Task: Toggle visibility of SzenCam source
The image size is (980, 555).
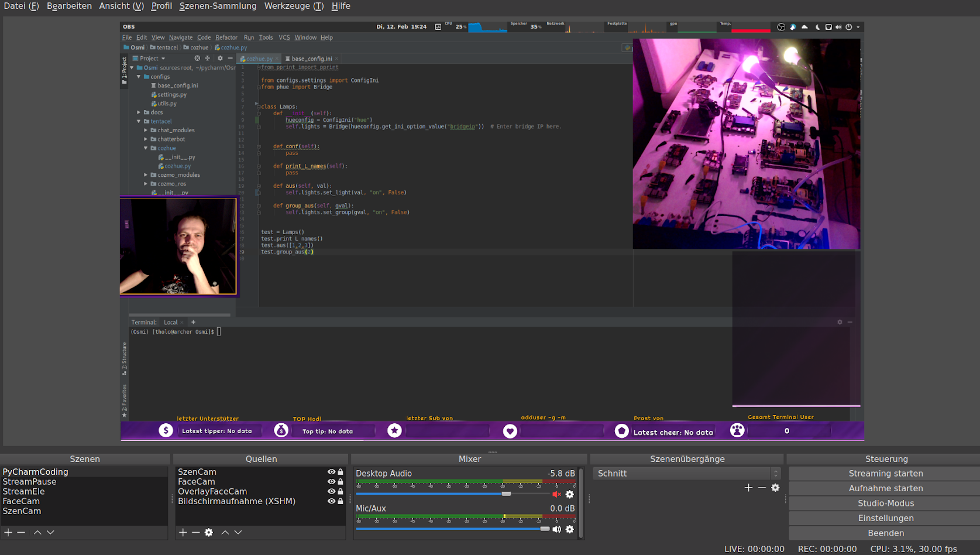Action: pyautogui.click(x=331, y=472)
